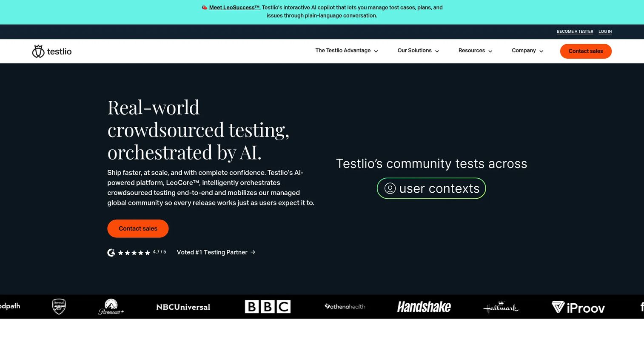Click the user contexts pill

pos(431,188)
